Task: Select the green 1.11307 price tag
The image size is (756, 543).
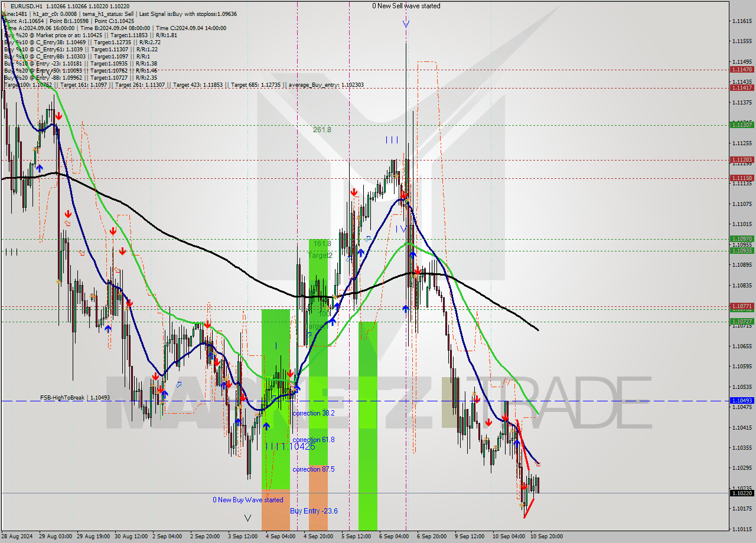Action: (x=742, y=125)
